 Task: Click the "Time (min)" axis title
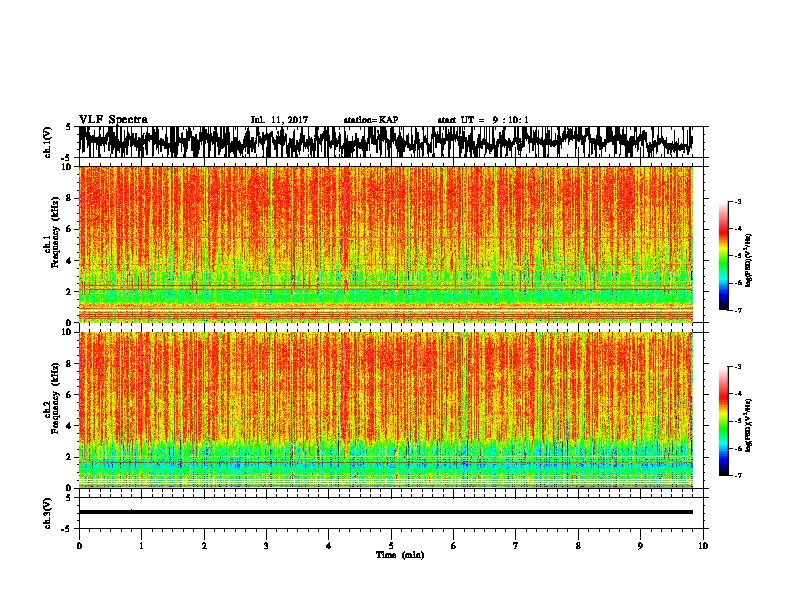pyautogui.click(x=400, y=555)
